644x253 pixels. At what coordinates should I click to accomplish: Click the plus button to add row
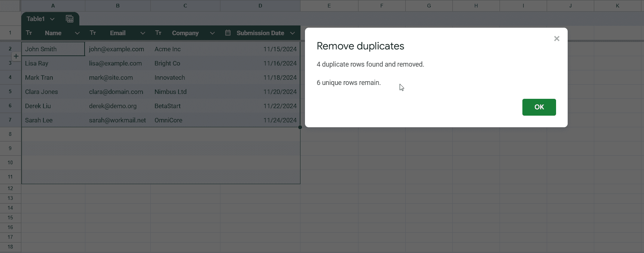(16, 56)
